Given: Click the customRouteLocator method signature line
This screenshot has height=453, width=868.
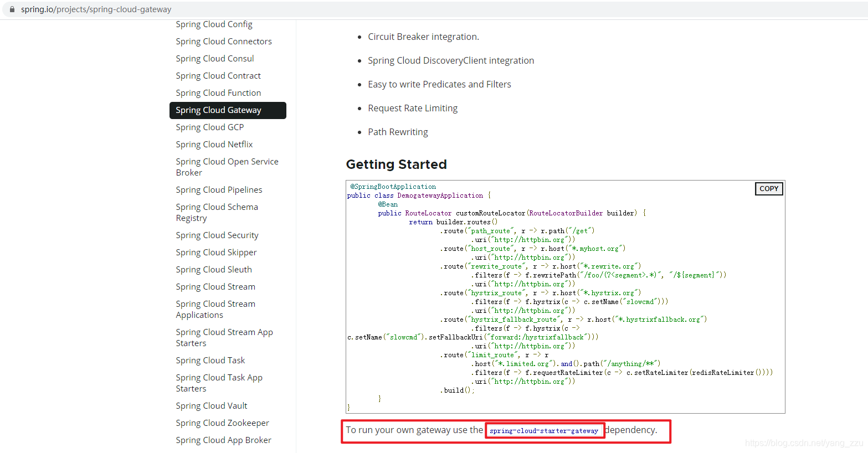Looking at the screenshot, I should tap(512, 213).
